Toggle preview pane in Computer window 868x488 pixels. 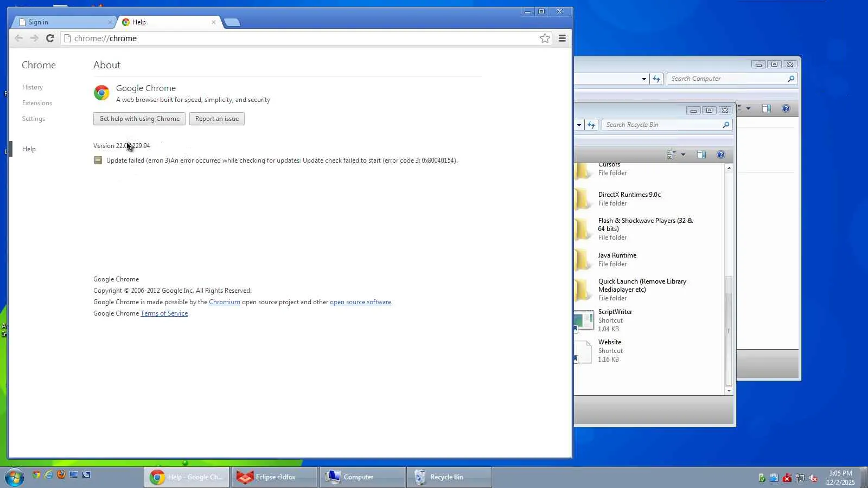[767, 108]
